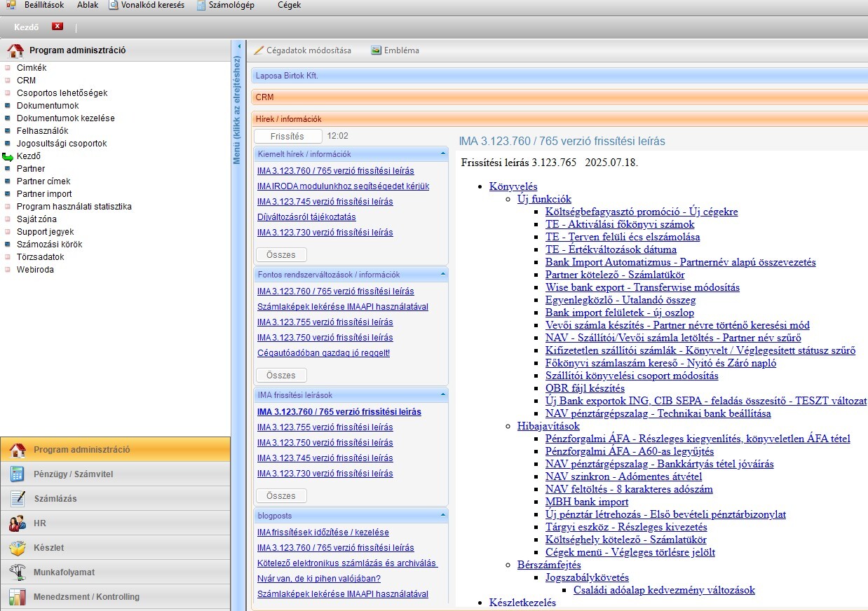Click the Embléma picture icon
Image resolution: width=868 pixels, height=611 pixels.
click(377, 50)
